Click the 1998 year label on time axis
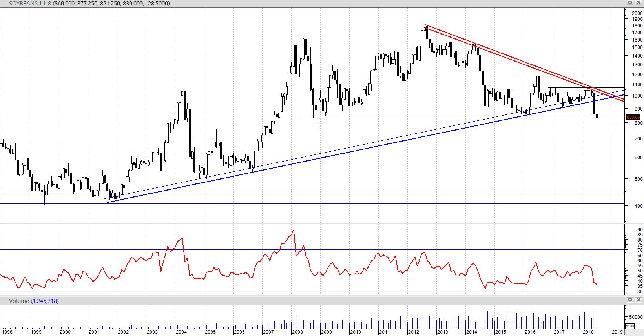 (7, 332)
